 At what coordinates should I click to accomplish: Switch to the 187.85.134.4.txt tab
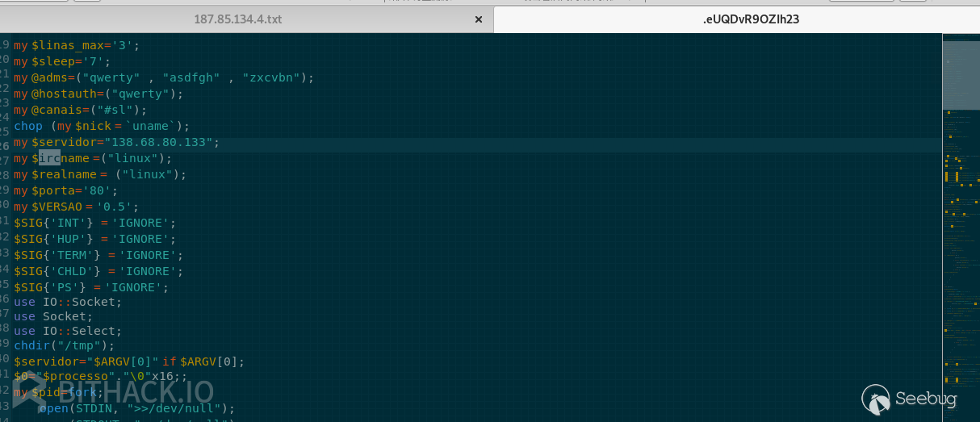[237, 19]
